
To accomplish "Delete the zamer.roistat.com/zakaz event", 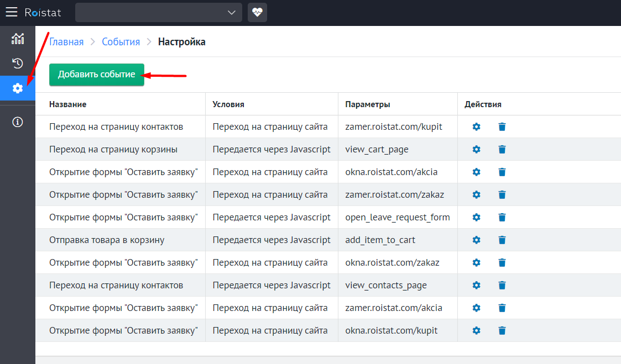I will pos(502,194).
